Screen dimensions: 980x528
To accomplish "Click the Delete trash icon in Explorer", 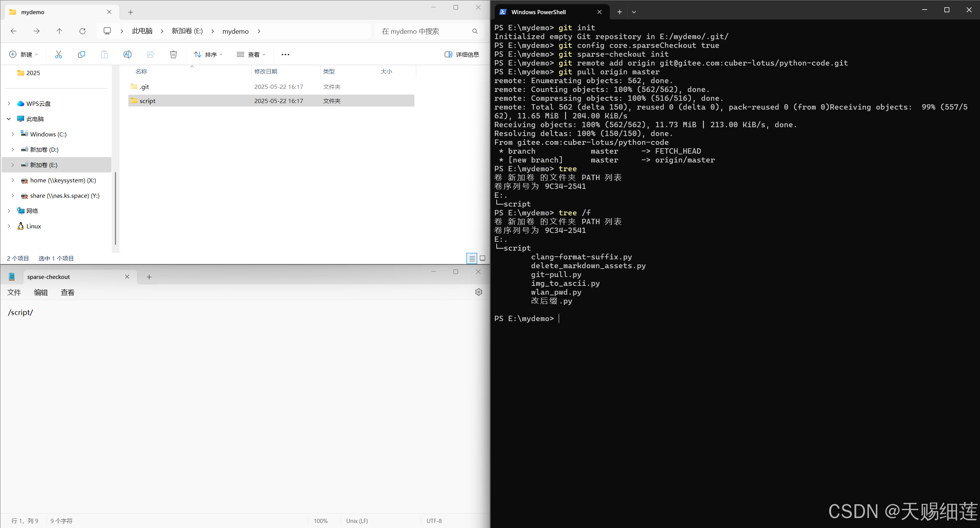I will coord(173,54).
